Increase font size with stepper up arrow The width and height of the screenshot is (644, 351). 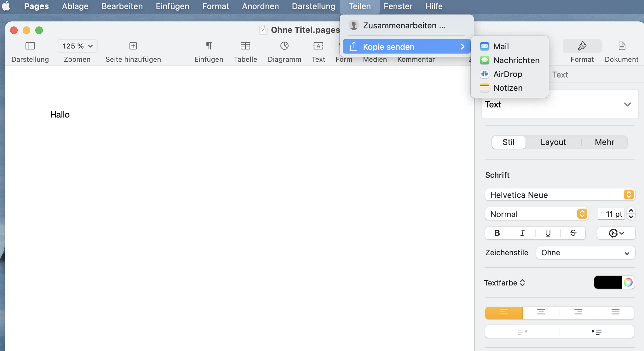pos(631,211)
